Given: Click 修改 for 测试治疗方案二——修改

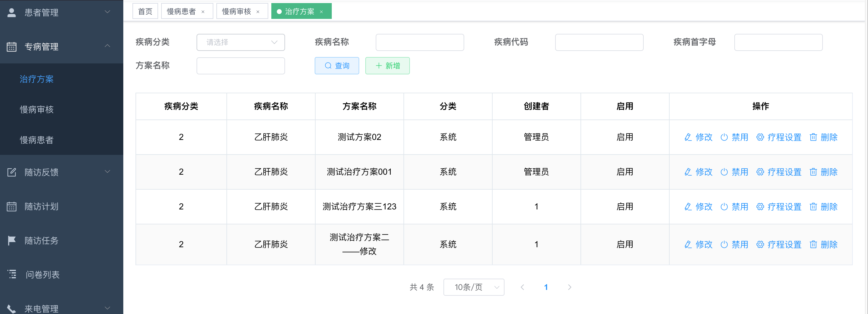Looking at the screenshot, I should tap(699, 244).
